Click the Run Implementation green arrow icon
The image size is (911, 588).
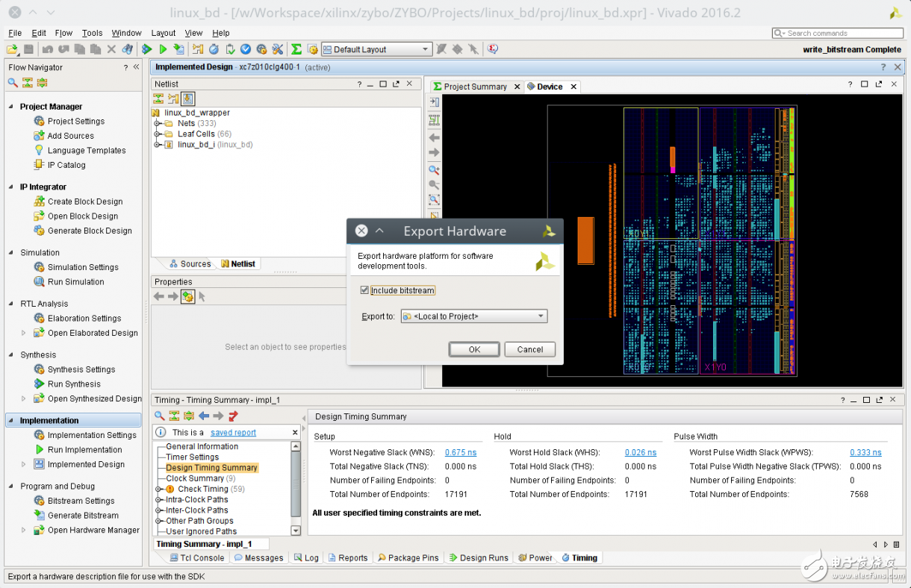(x=40, y=450)
